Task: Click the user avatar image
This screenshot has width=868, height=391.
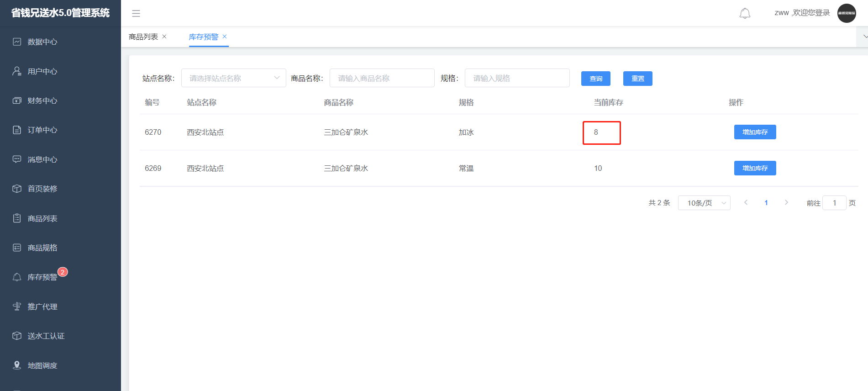Action: [846, 13]
